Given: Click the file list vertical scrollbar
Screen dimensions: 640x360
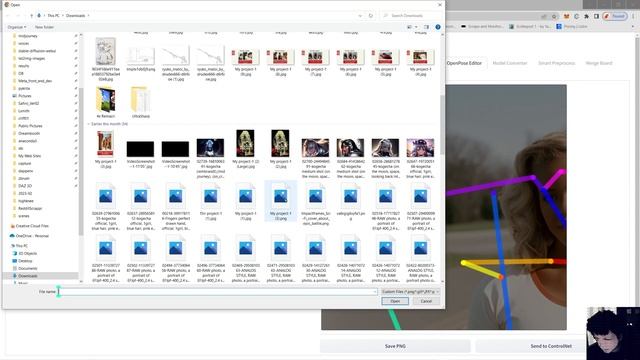Looking at the screenshot, I should click(x=442, y=124).
